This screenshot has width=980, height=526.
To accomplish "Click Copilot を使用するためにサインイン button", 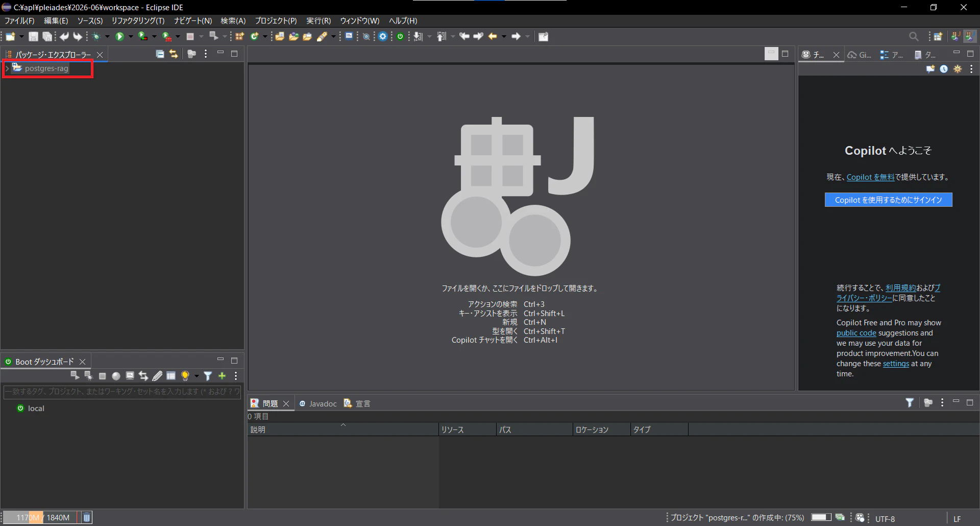I will [888, 200].
